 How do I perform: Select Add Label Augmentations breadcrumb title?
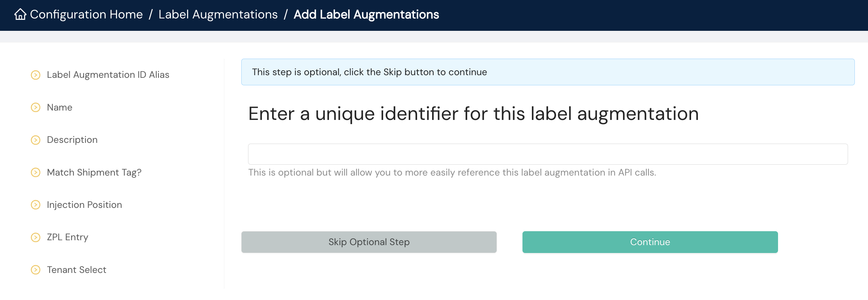tap(366, 14)
